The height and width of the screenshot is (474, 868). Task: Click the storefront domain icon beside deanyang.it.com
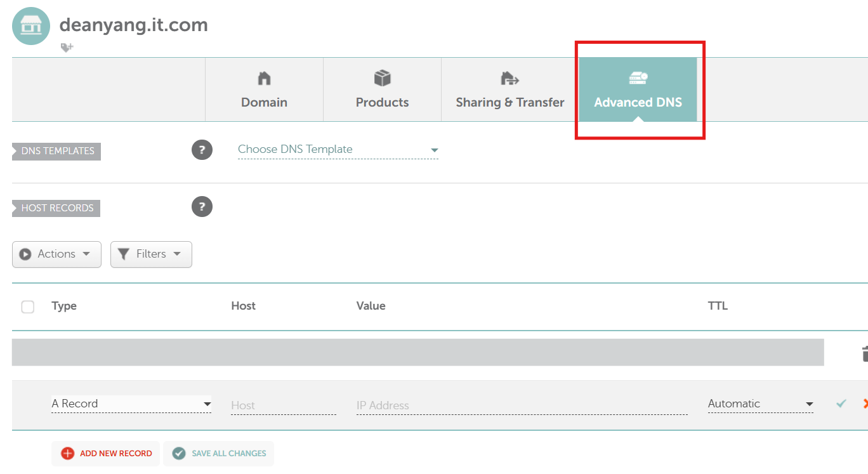pos(31,26)
